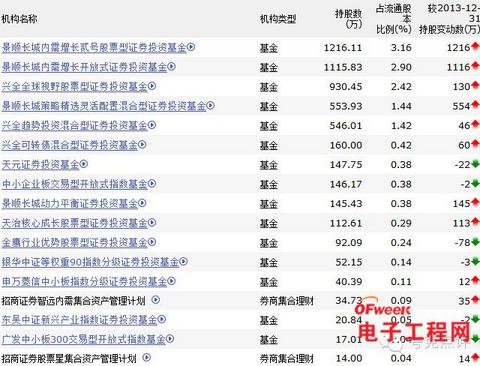Click ratio value 3.16
This screenshot has height=366, width=480.
coord(401,48)
